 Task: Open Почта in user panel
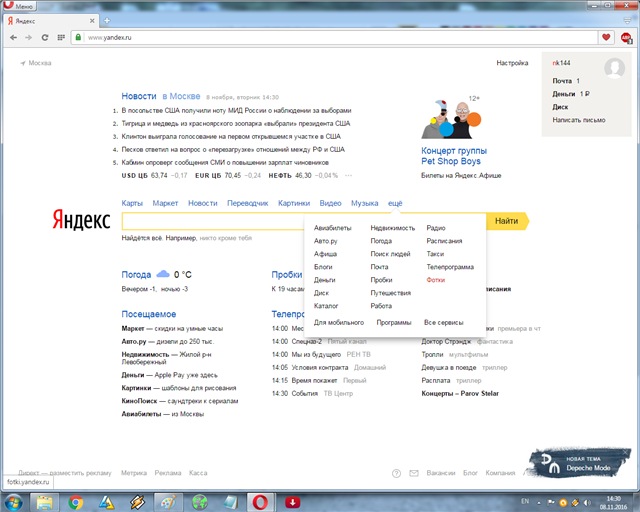tap(562, 81)
